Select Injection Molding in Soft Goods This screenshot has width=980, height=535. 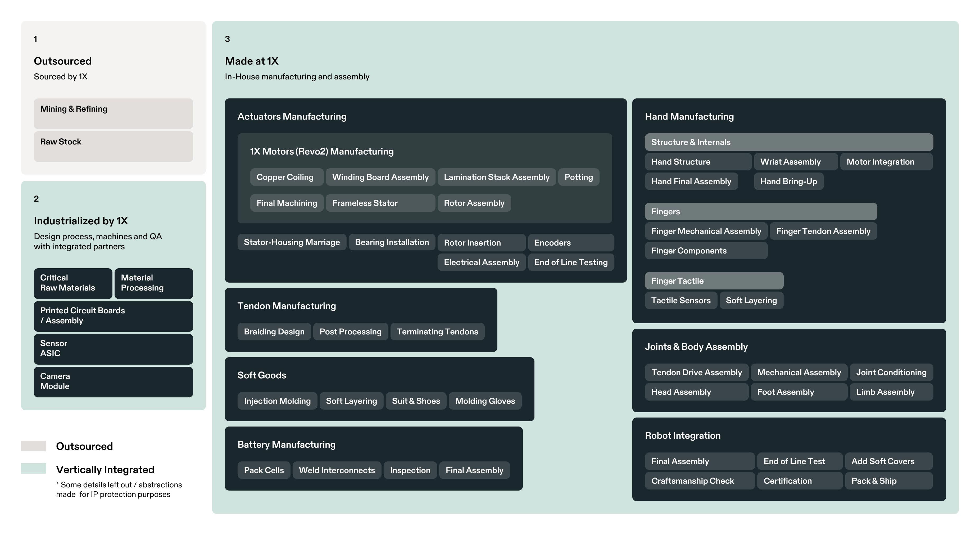coord(277,401)
